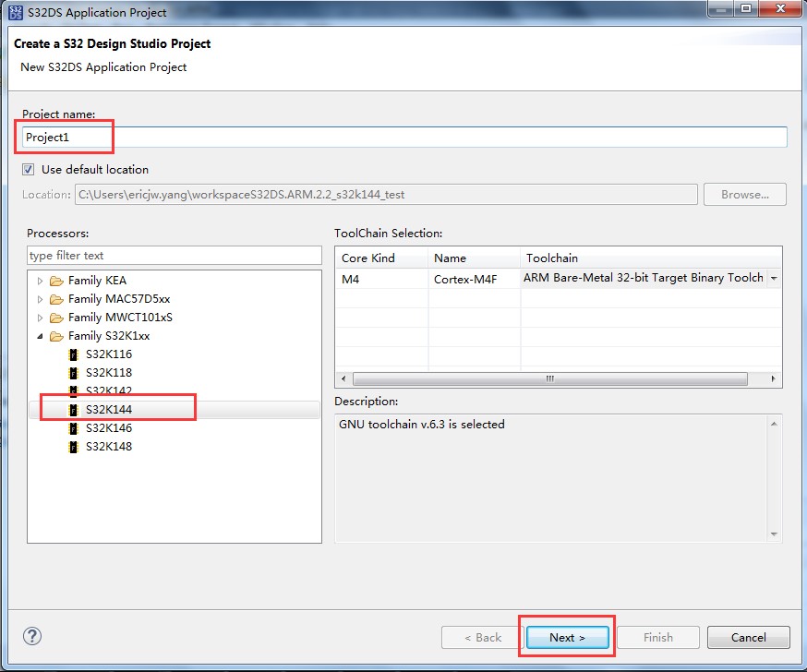Click the Core Kind column header

pyautogui.click(x=381, y=258)
